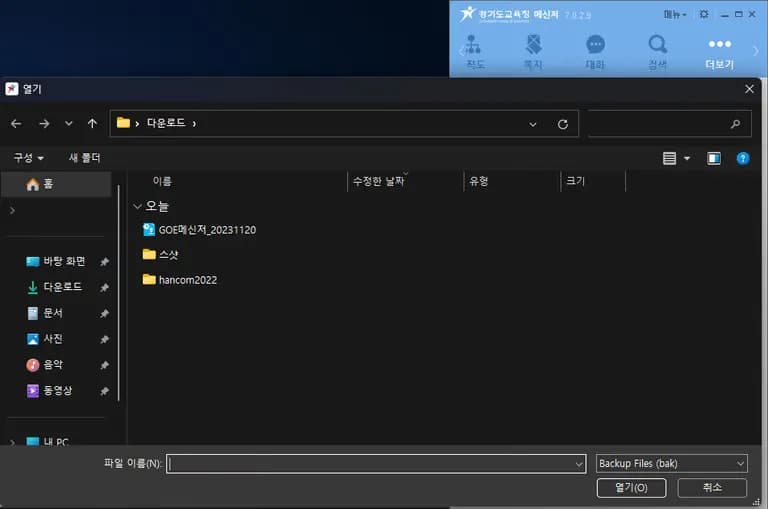This screenshot has height=509, width=768.
Task: Click the folder icon in address bar
Action: (x=123, y=123)
